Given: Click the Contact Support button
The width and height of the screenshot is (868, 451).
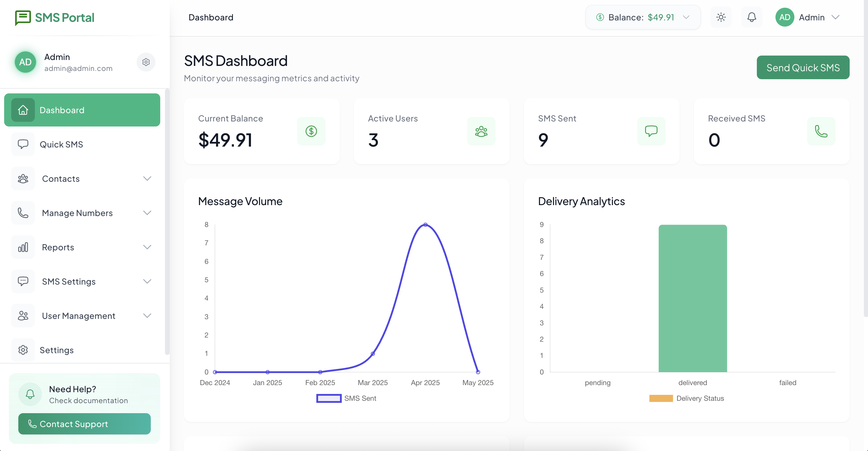Looking at the screenshot, I should point(84,424).
